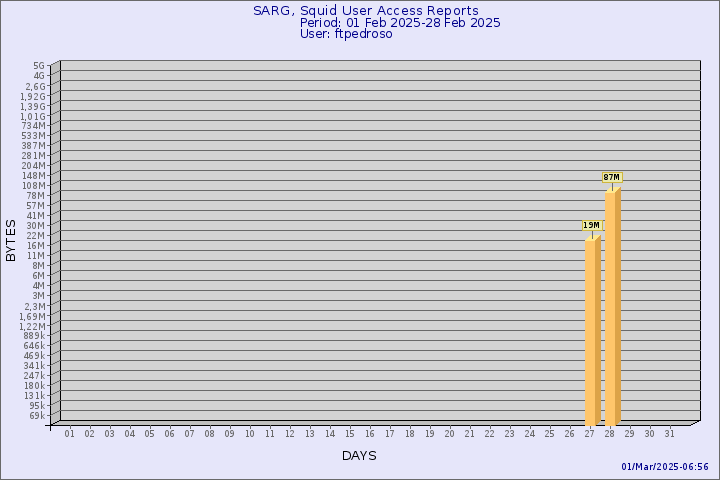Select day 15 on the days axis
720x480 pixels.
[350, 433]
